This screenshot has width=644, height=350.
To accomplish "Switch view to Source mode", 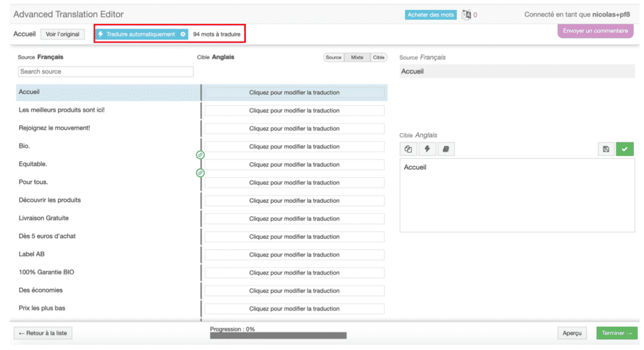I will click(x=333, y=57).
